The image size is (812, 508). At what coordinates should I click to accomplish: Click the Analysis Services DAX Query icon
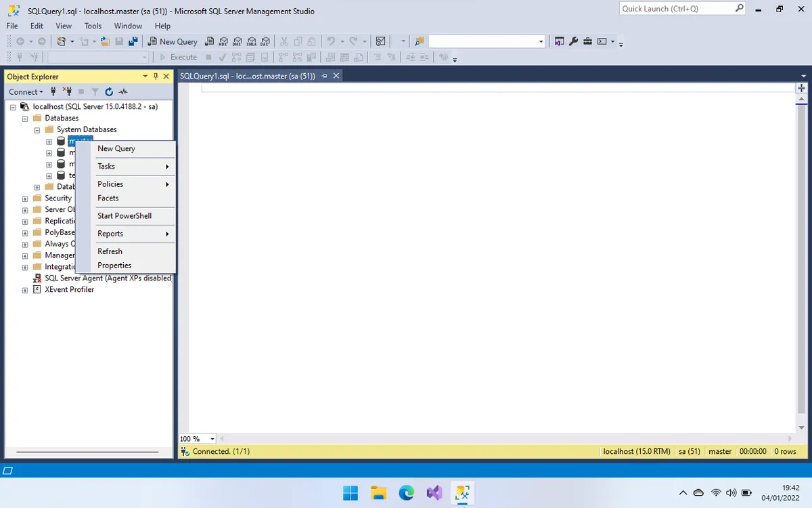pos(266,41)
